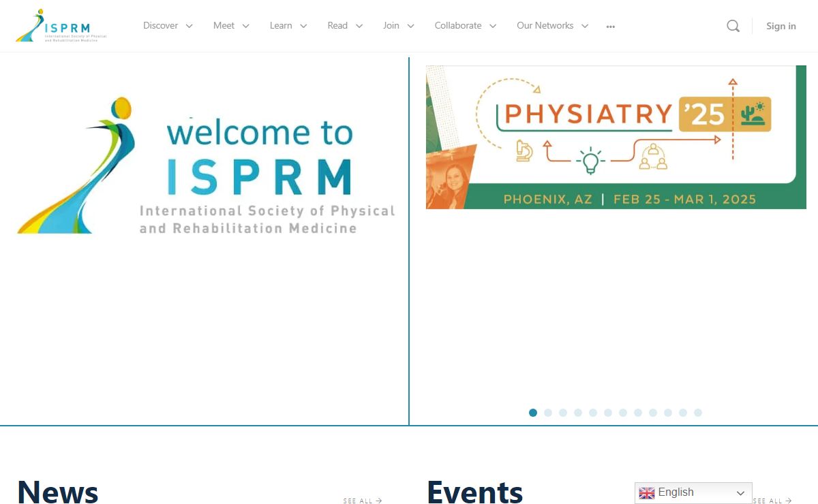This screenshot has width=818, height=504.
Task: Click the Sign in link
Action: click(781, 26)
